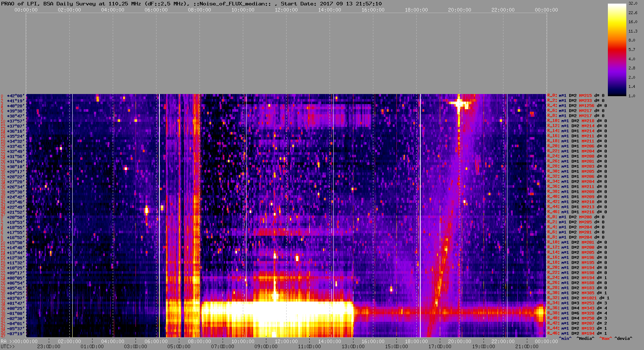Click the 1.4 colorbar value
The width and height of the screenshot is (644, 350).
click(632, 87)
